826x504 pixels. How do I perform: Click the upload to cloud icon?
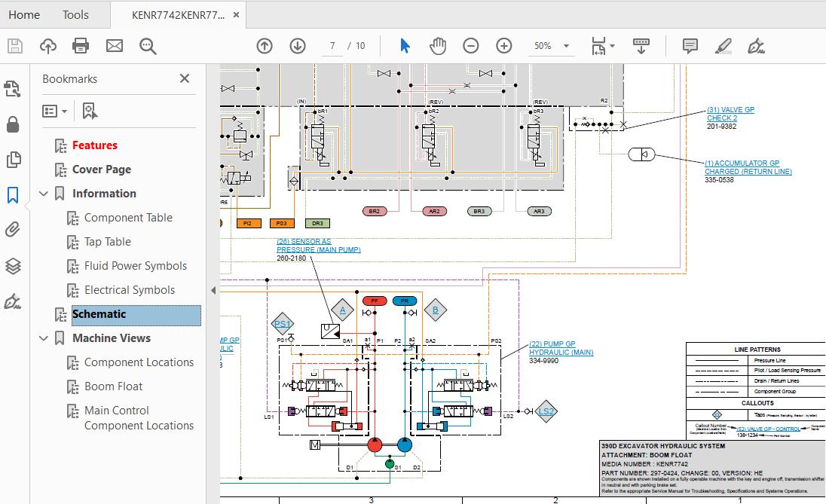(x=48, y=46)
